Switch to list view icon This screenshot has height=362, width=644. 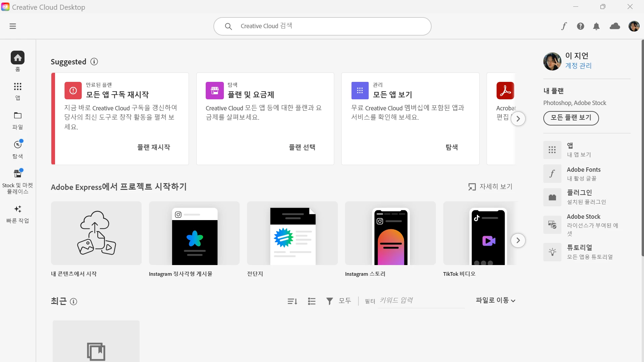pos(312,301)
